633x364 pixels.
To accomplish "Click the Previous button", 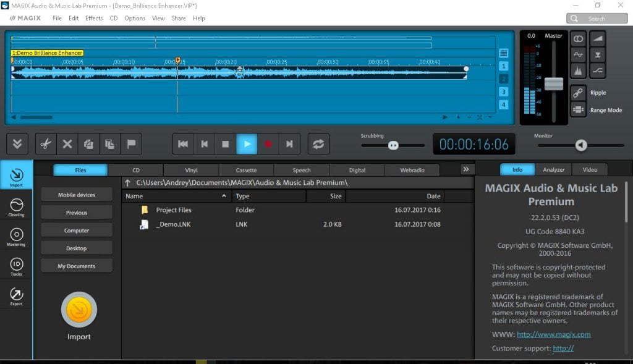I will point(77,212).
